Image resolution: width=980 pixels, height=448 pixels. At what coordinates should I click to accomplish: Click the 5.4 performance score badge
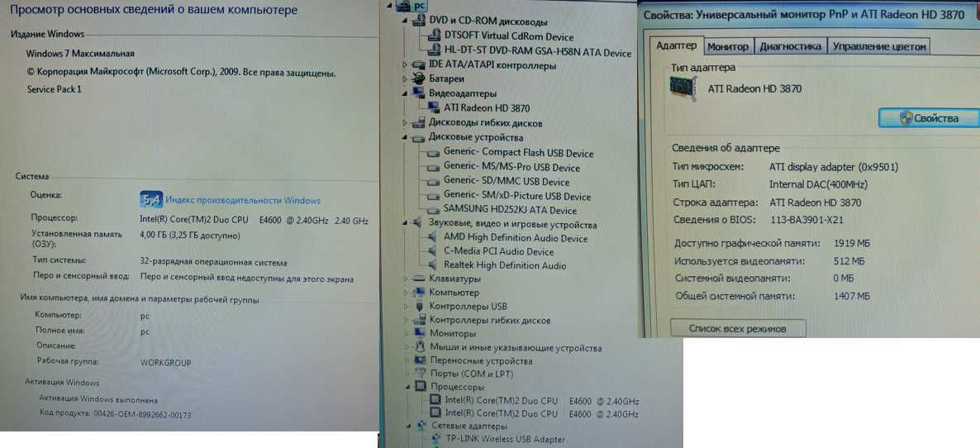coord(151,199)
